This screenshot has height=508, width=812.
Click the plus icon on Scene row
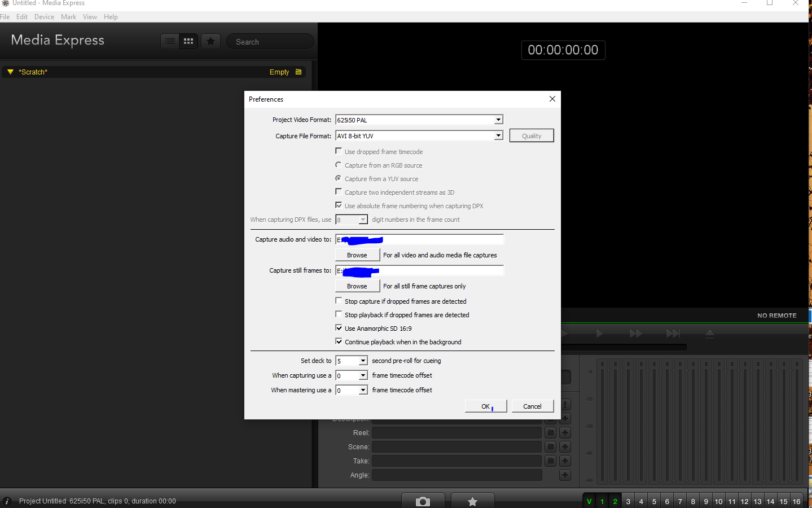click(565, 446)
